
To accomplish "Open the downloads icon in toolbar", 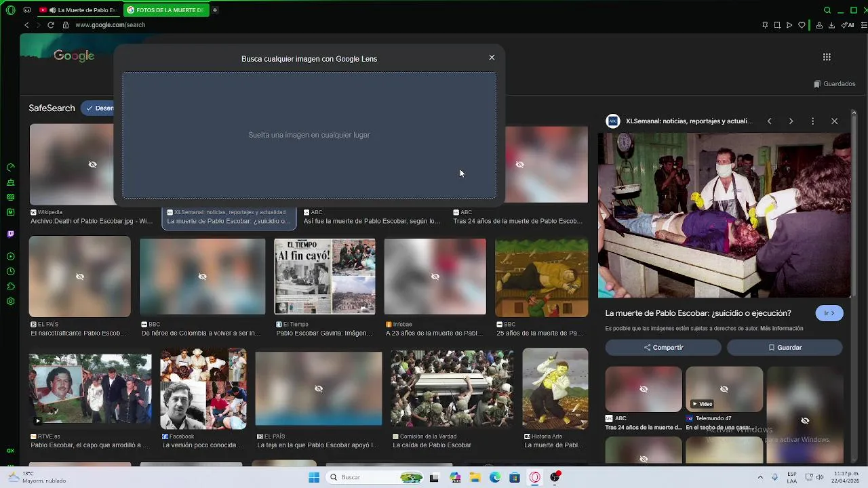I will (x=831, y=25).
